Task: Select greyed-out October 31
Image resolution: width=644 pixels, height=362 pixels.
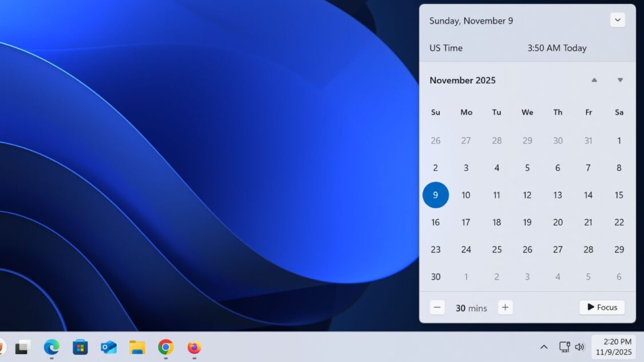Action: point(588,140)
